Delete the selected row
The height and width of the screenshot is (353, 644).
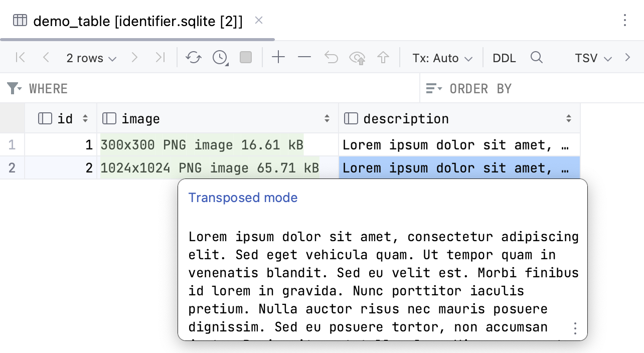(x=304, y=57)
